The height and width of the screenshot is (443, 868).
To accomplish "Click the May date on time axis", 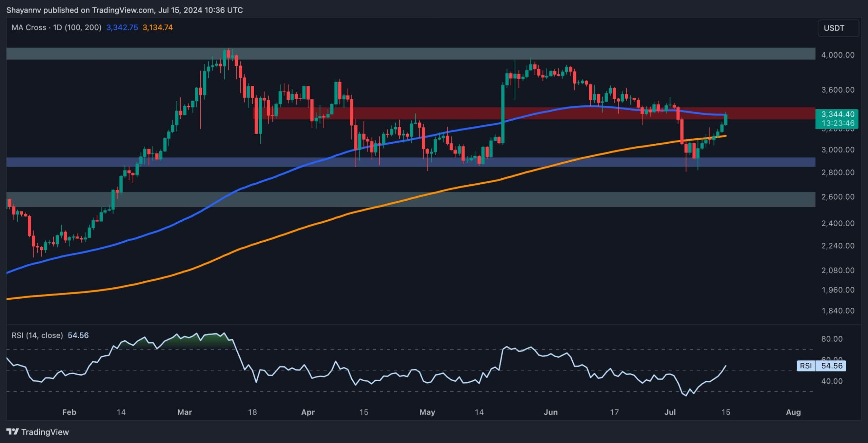I will coord(427,412).
